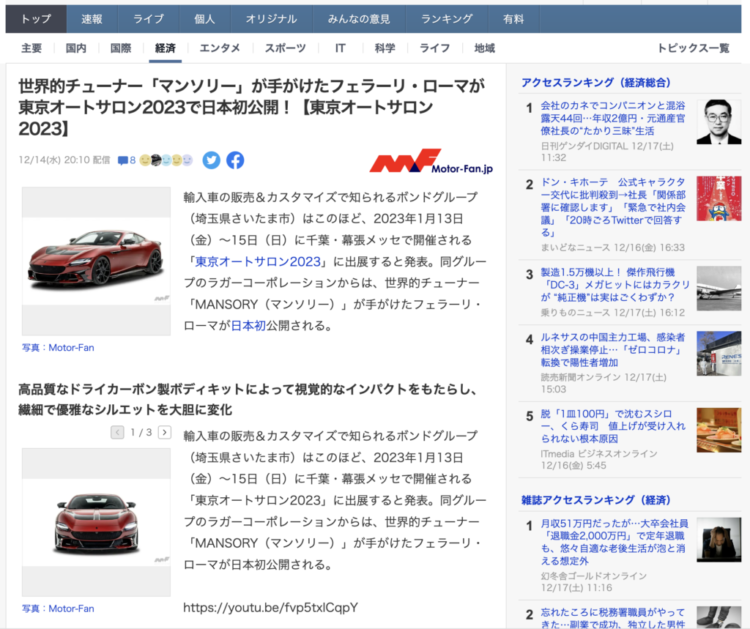Open ranking 1 article about コンパニオン

[612, 118]
